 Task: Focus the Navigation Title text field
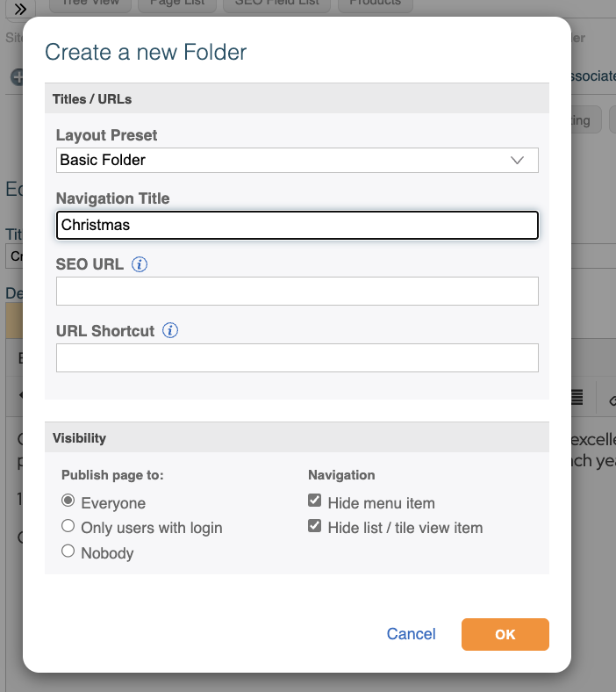pyautogui.click(x=297, y=225)
